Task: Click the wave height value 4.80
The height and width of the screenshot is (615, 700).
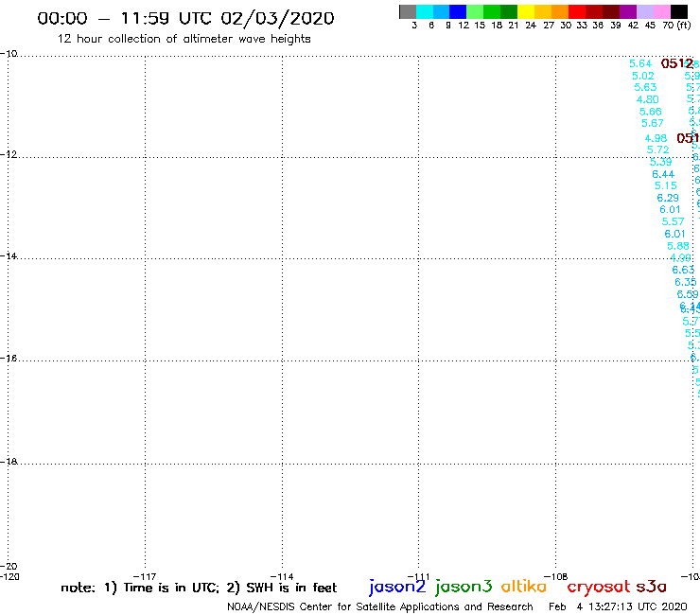Action: (x=648, y=99)
